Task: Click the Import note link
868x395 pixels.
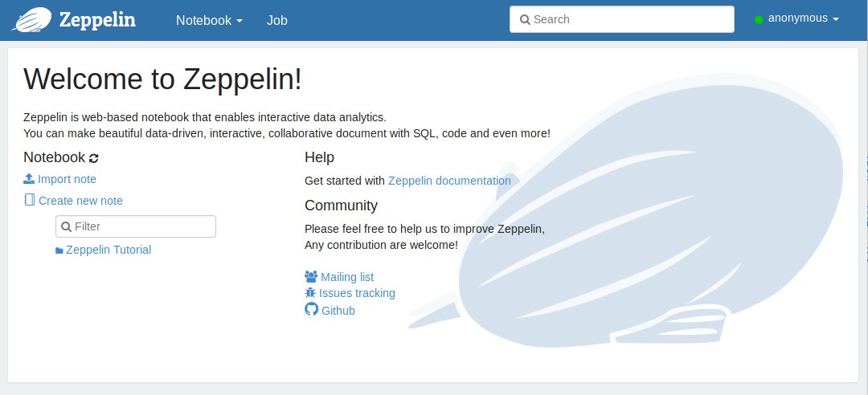Action: [67, 179]
